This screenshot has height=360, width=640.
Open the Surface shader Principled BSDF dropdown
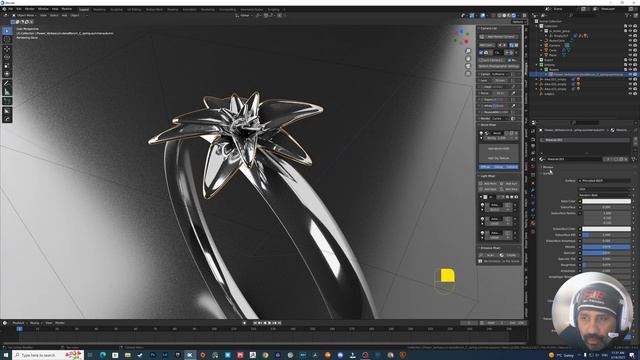pos(604,180)
